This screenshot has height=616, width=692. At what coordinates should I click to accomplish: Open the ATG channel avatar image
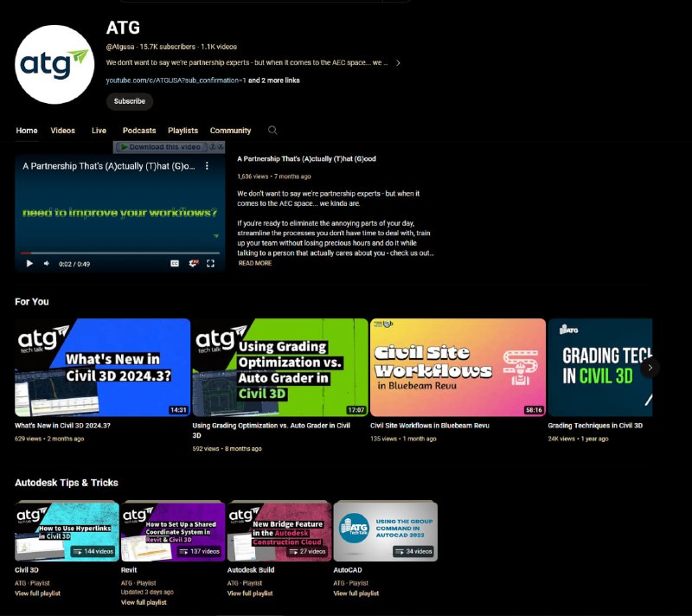54,64
